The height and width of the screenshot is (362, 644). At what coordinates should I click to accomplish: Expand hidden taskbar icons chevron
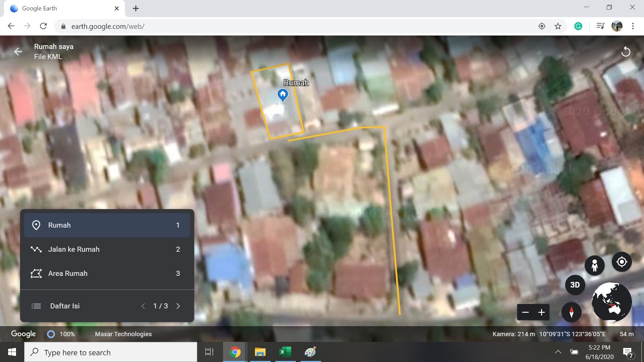point(557,352)
